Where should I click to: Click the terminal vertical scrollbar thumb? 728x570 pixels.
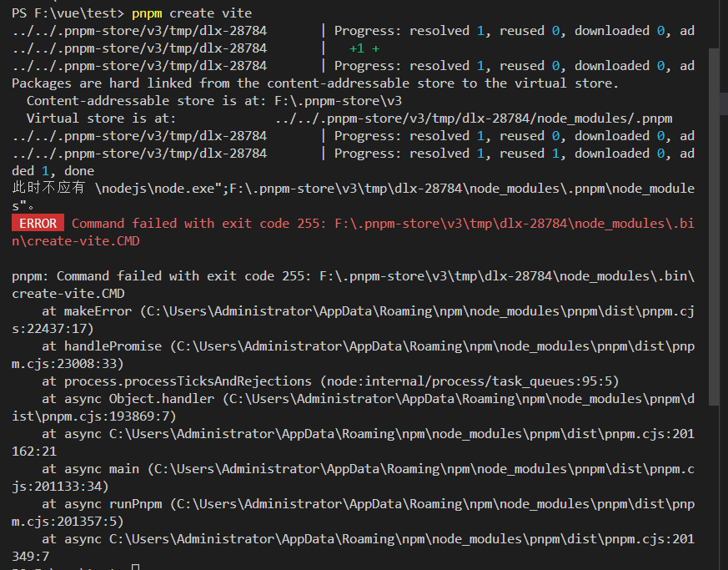(x=714, y=228)
